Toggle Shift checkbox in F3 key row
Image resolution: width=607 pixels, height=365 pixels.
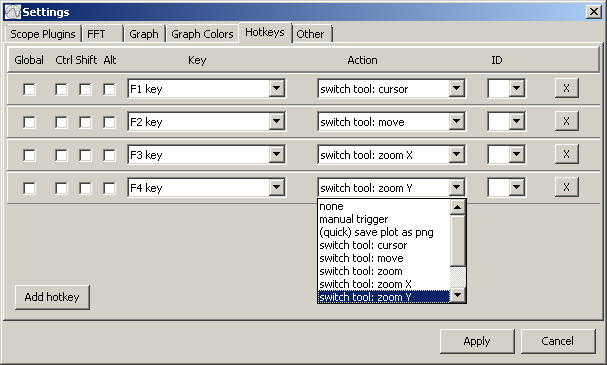coord(85,155)
